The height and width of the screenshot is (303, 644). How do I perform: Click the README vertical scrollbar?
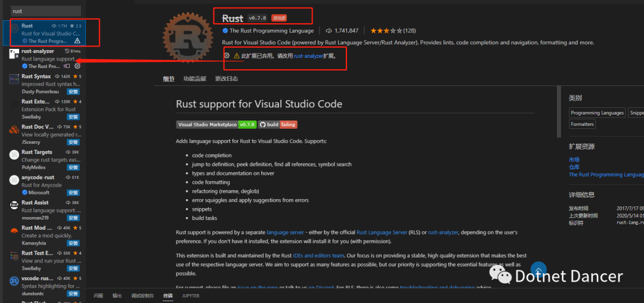click(559, 112)
